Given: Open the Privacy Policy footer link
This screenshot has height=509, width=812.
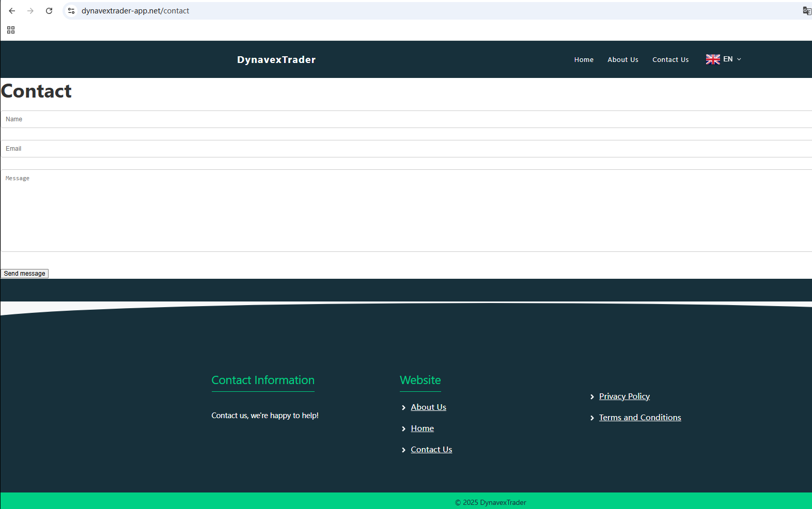Looking at the screenshot, I should click(624, 396).
